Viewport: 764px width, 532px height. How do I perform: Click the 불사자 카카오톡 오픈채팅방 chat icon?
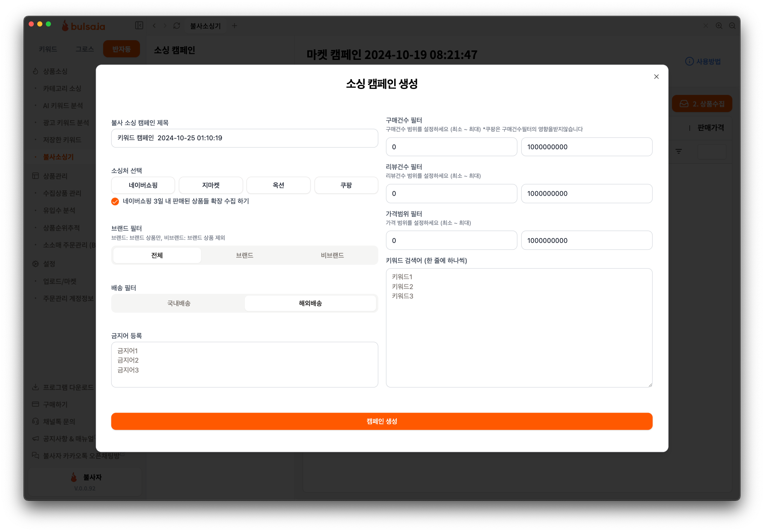coord(36,456)
